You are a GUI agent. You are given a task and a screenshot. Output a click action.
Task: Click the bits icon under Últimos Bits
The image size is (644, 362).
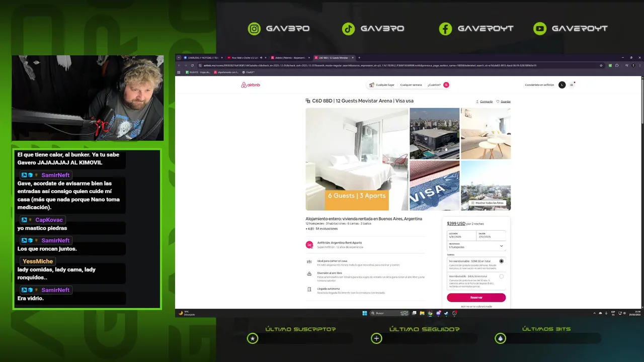500,338
